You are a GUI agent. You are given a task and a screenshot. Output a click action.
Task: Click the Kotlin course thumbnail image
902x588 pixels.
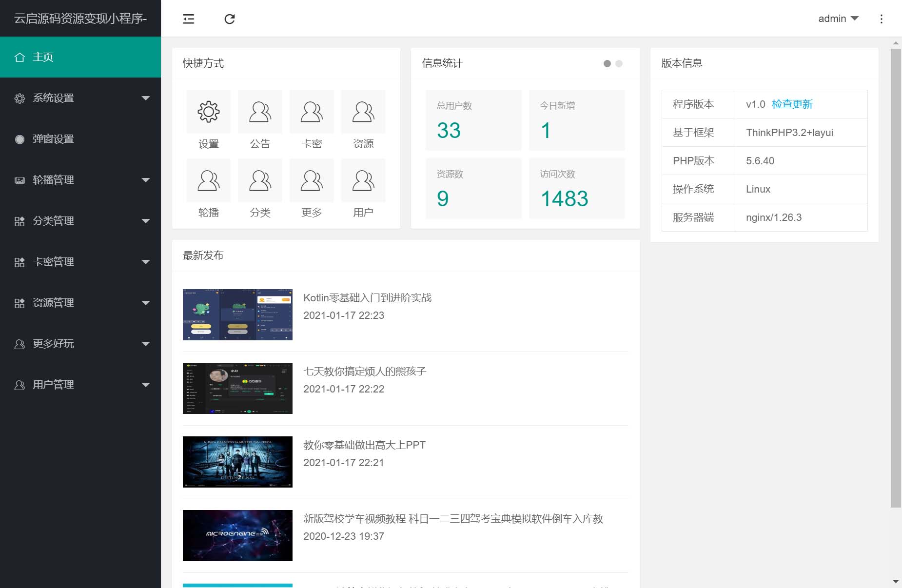237,314
